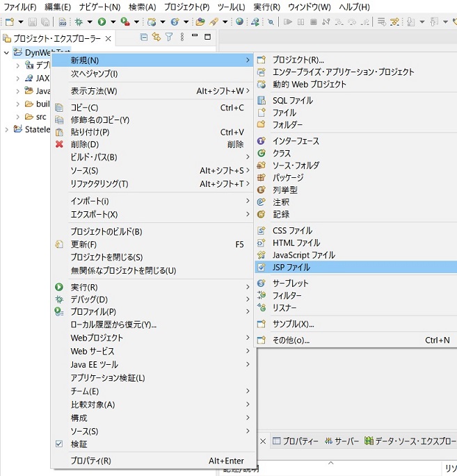Image resolution: width=457 pixels, height=476 pixels.
Task: Select the クラス icon in New submenu
Action: point(262,153)
